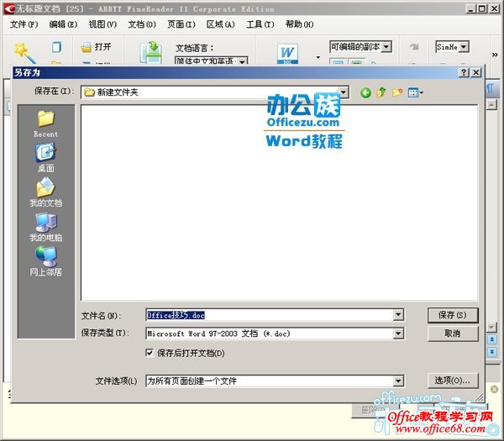Create a new folder
The image size is (504, 441).
397,93
